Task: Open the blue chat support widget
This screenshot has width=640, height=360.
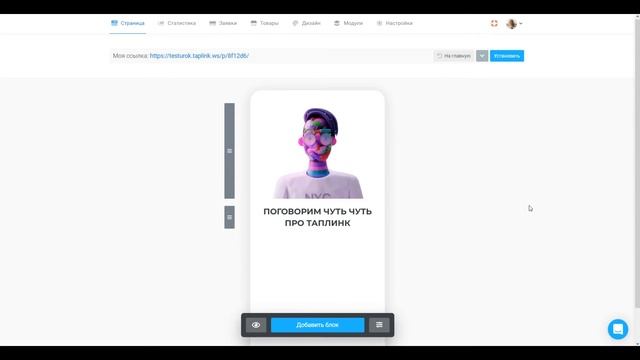Action: click(618, 329)
